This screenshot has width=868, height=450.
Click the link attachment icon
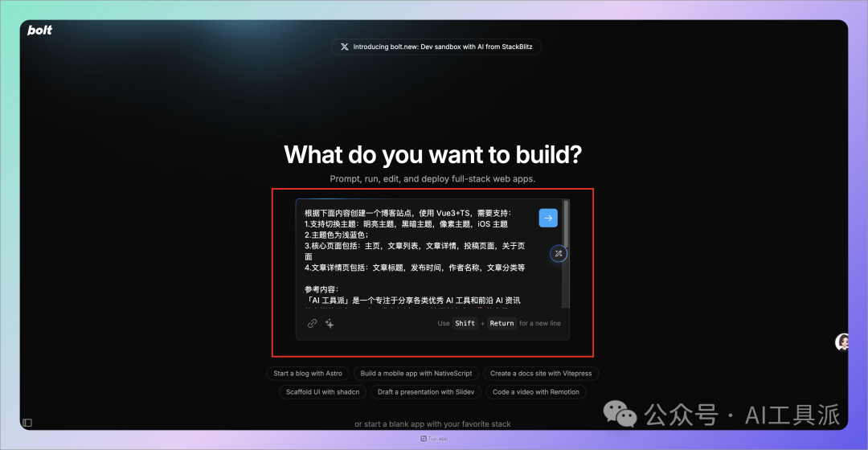click(x=312, y=323)
